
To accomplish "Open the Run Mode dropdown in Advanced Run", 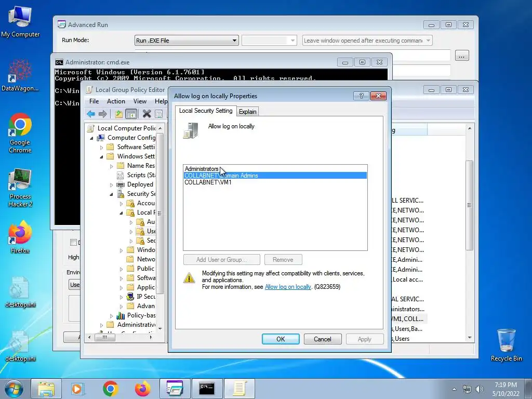I will pyautogui.click(x=187, y=41).
